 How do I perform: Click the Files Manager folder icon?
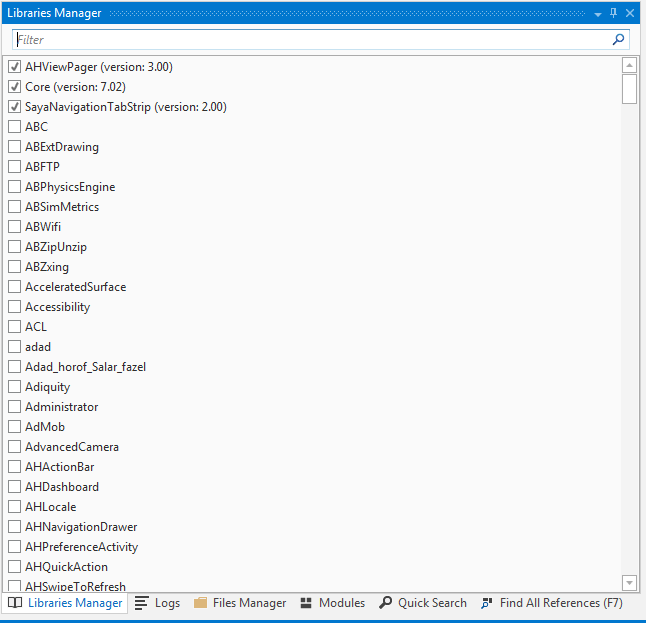[x=200, y=603]
